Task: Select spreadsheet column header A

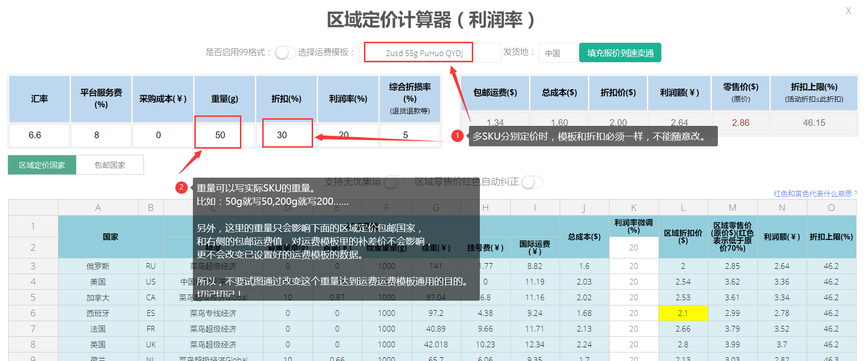Action: pos(98,208)
